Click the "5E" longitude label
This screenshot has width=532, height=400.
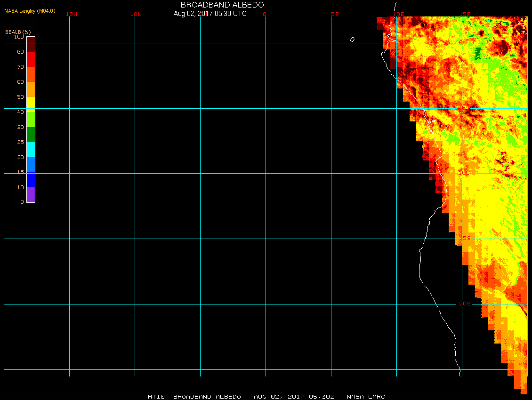pyautogui.click(x=335, y=14)
